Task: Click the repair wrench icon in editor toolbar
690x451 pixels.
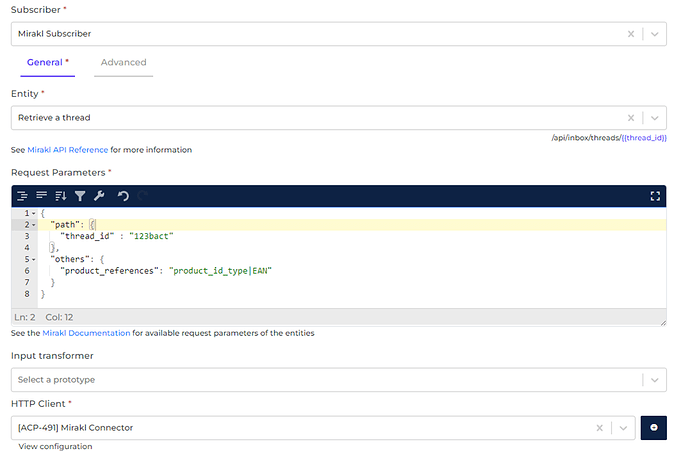Action: coord(99,196)
